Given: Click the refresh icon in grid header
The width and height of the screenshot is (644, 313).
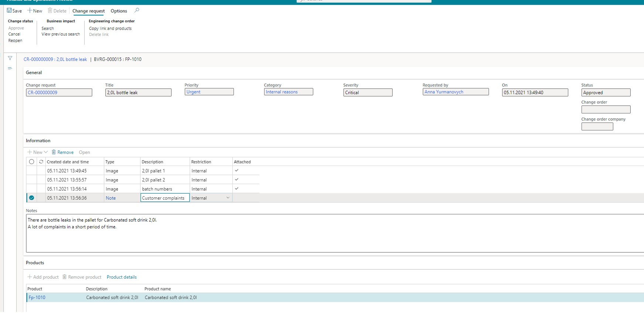Looking at the screenshot, I should pyautogui.click(x=41, y=161).
